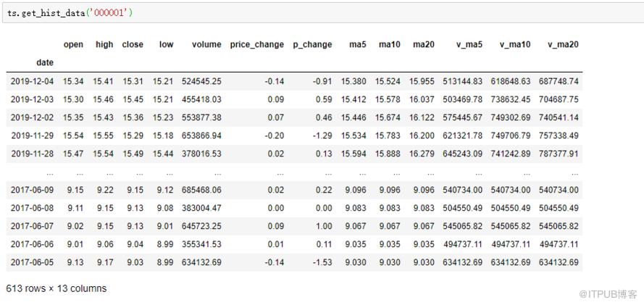Image resolution: width=644 pixels, height=305 pixels.
Task: Click the 2019-11-29 row date
Action: [x=32, y=135]
